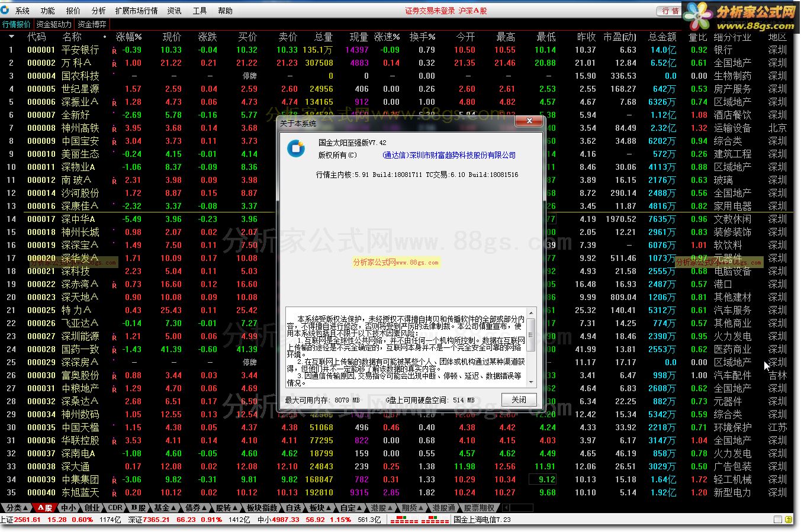Select stock code 000039 in the list

(41, 479)
